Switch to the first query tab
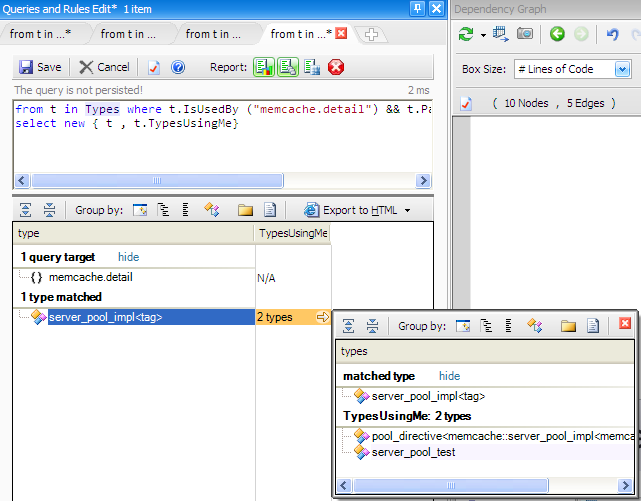This screenshot has height=501, width=641. point(40,34)
